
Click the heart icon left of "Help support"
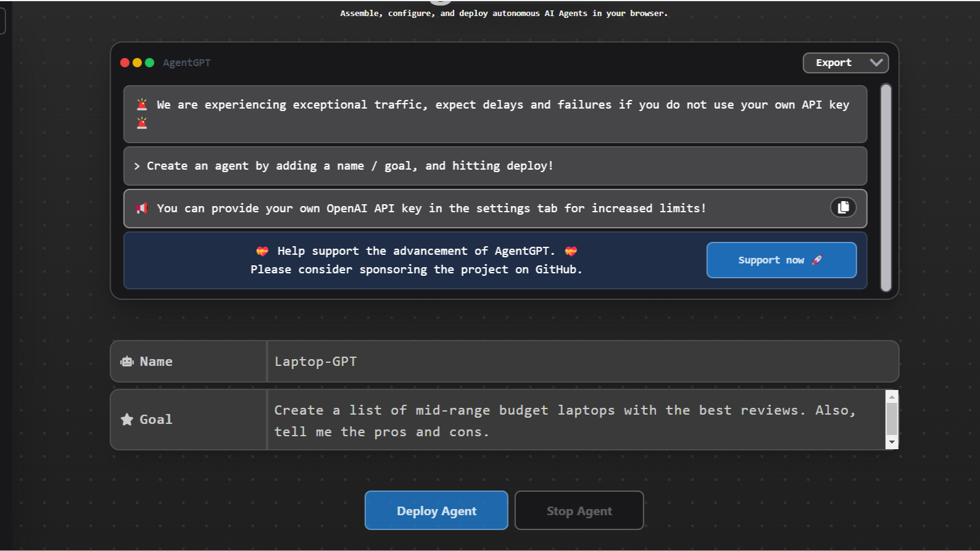click(x=262, y=251)
